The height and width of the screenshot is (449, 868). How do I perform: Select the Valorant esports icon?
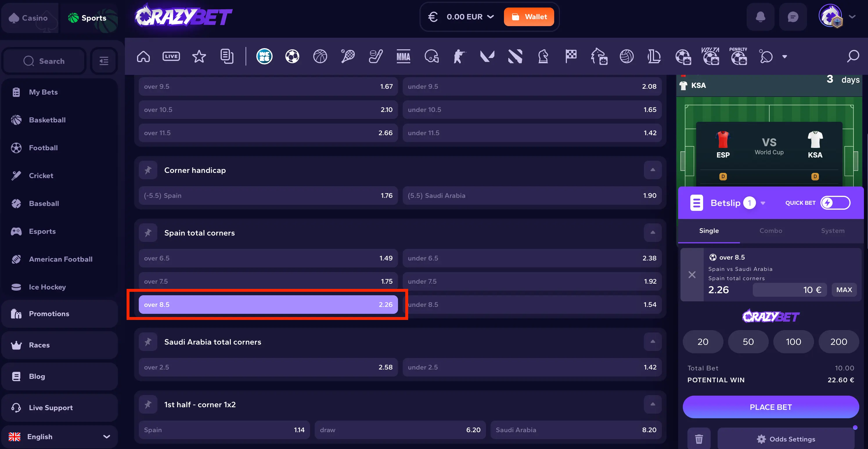(x=487, y=56)
